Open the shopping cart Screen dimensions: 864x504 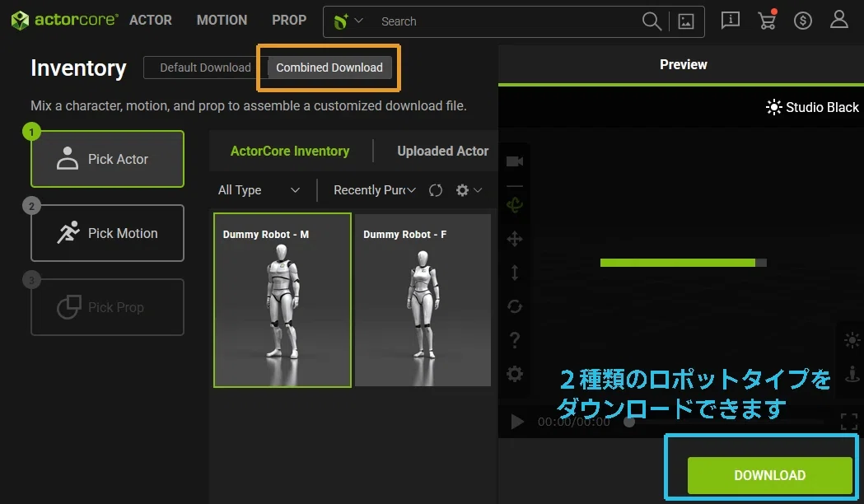tap(767, 20)
